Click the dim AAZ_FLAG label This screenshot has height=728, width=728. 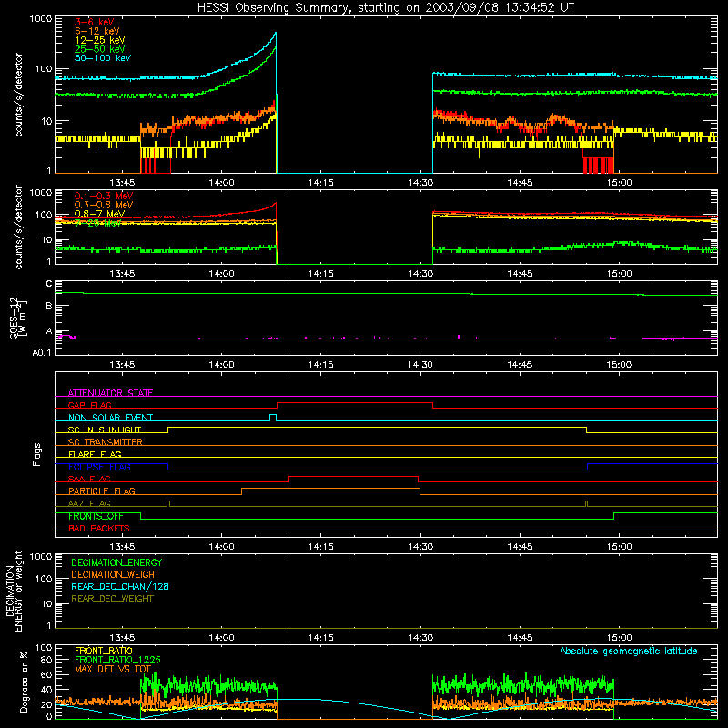coord(89,503)
